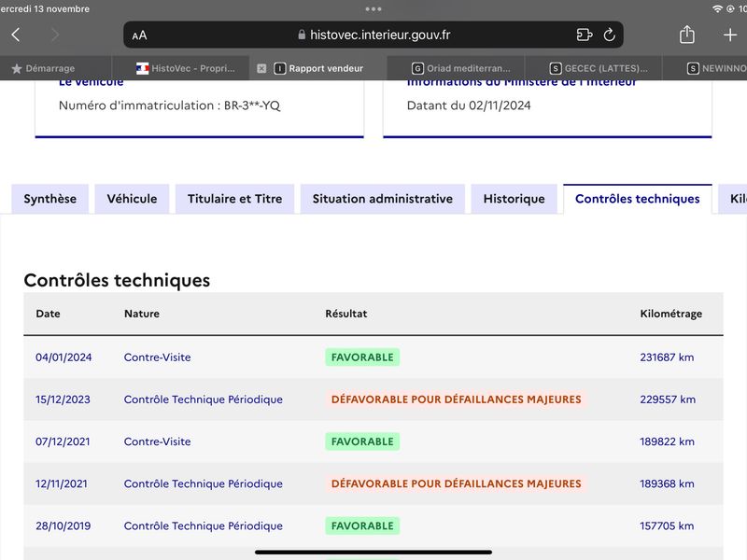Screen dimensions: 747x560
Task: Click the Kilométrage column header
Action: click(670, 314)
